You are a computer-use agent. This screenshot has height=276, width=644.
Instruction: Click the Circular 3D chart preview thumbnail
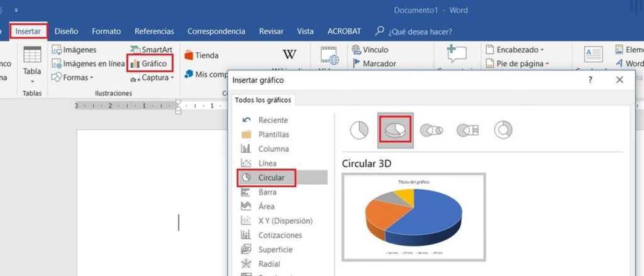click(413, 217)
